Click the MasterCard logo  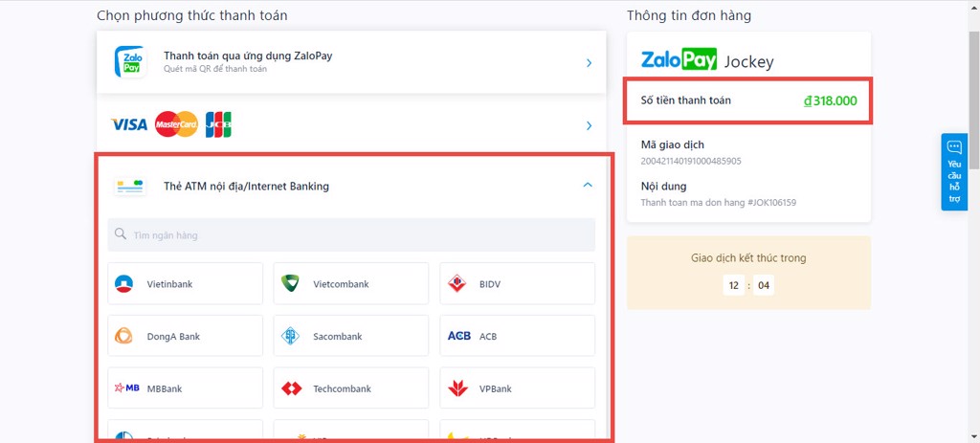(176, 124)
